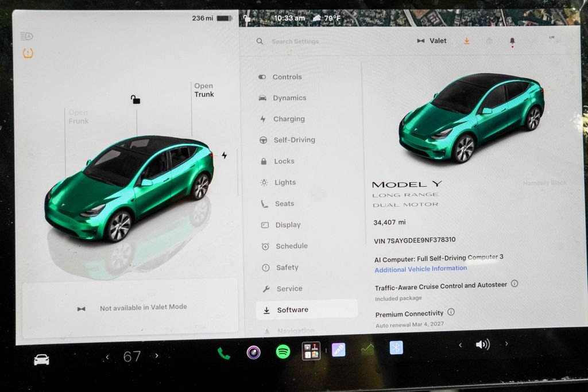Image resolution: width=588 pixels, height=392 pixels.
Task: Open the Safety settings
Action: tap(280, 267)
